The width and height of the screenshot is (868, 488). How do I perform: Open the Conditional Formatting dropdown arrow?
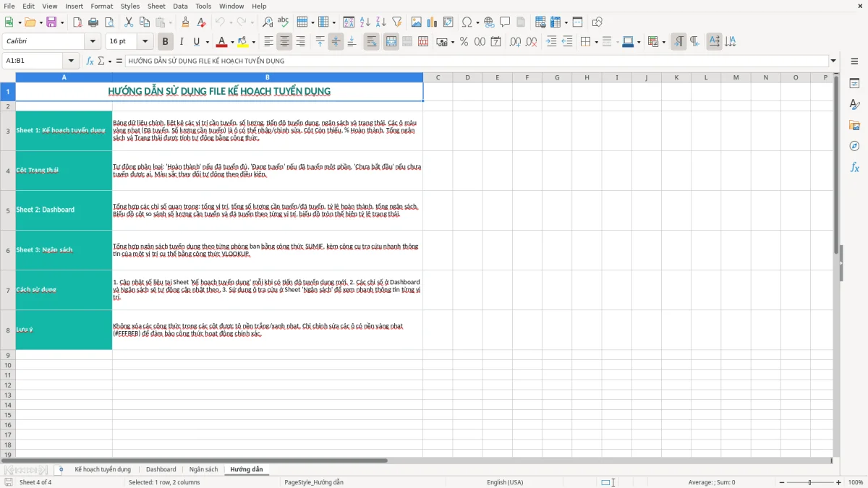[663, 42]
